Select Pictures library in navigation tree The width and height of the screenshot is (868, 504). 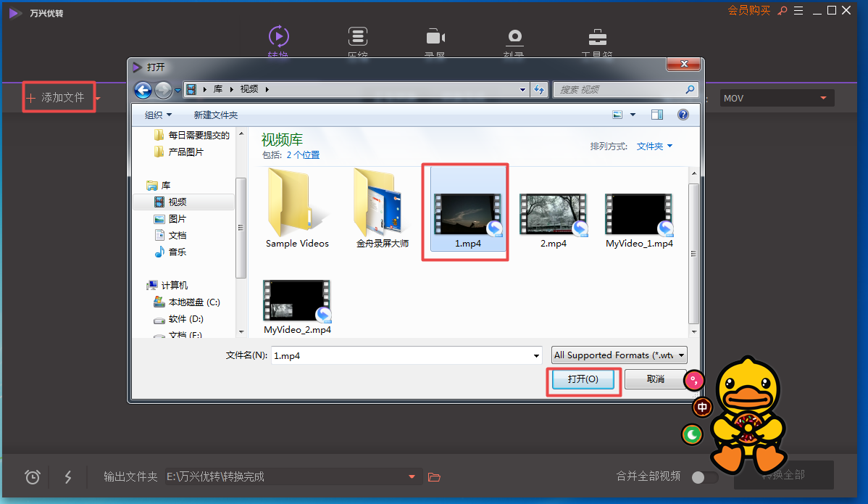[177, 219]
